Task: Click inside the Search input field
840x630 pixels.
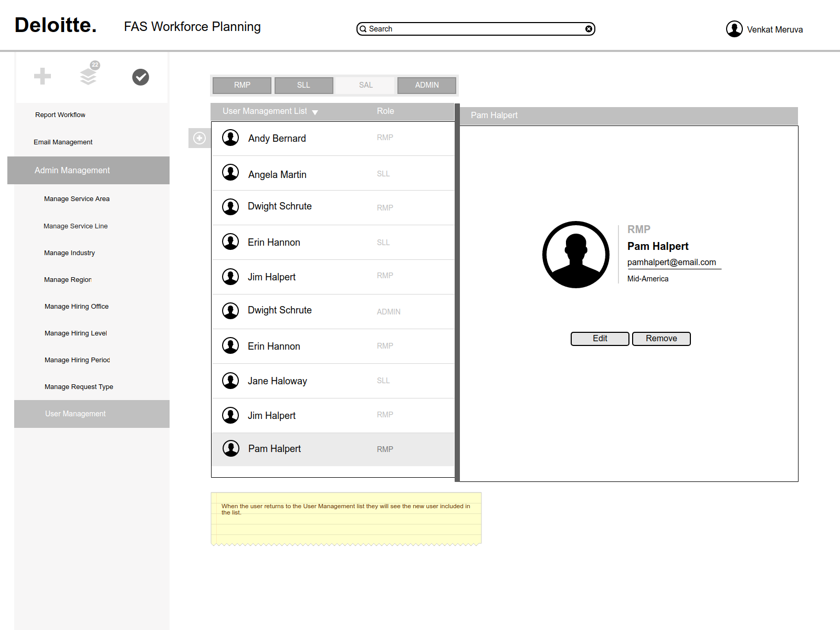Action: [475, 29]
